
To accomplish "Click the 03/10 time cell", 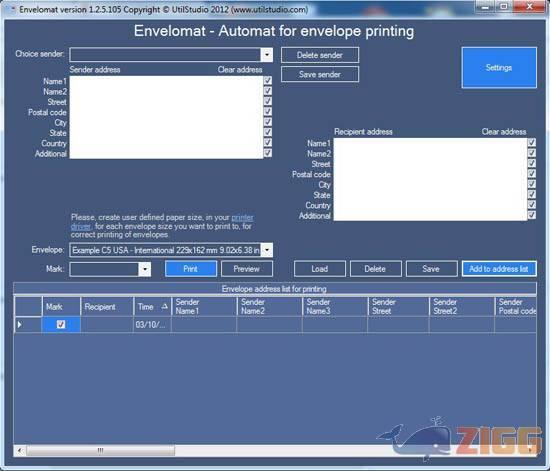I will click(152, 325).
